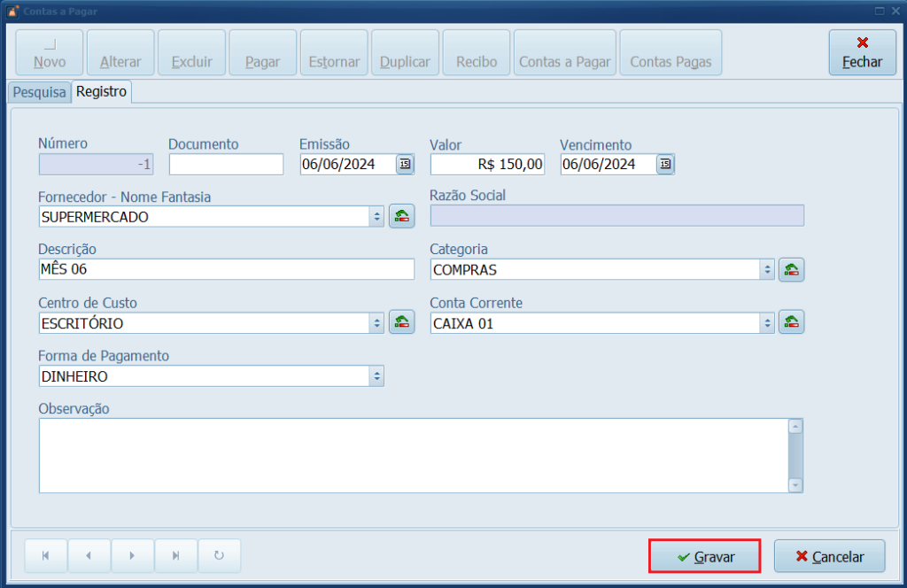Open the Vencimento date calendar picker
The height and width of the screenshot is (588, 907).
point(665,164)
